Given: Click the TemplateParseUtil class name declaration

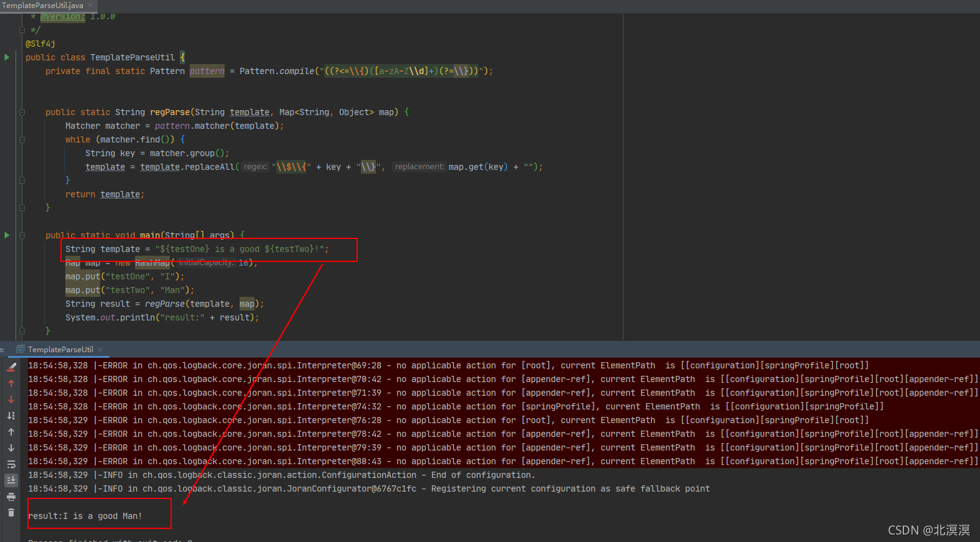Looking at the screenshot, I should (133, 57).
